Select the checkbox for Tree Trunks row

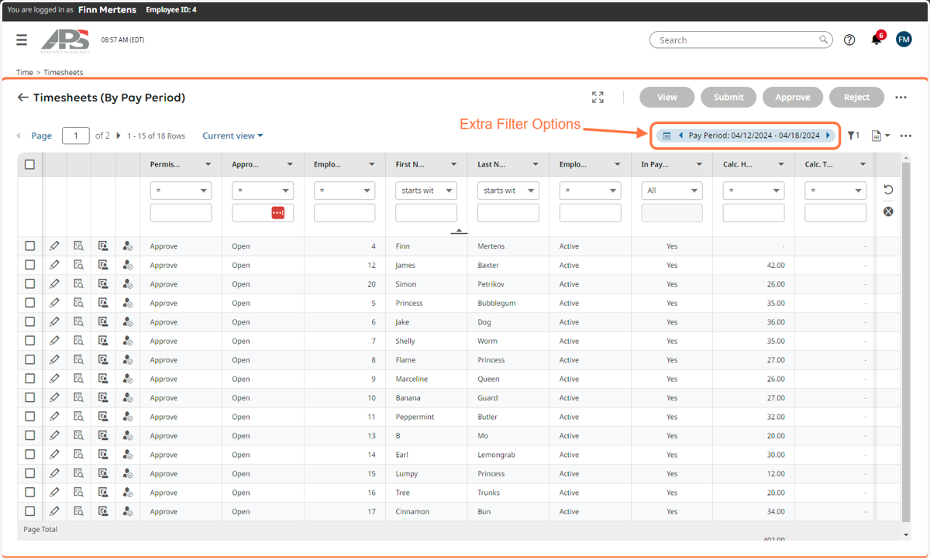click(x=29, y=492)
